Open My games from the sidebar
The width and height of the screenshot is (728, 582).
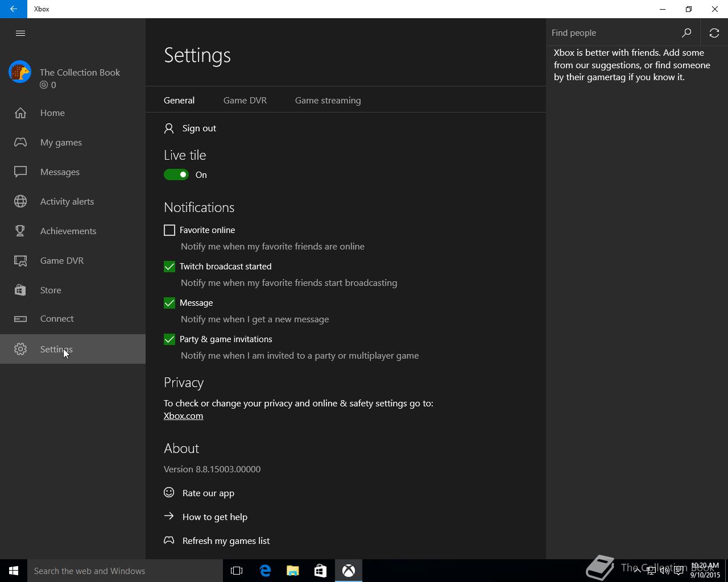click(73, 142)
